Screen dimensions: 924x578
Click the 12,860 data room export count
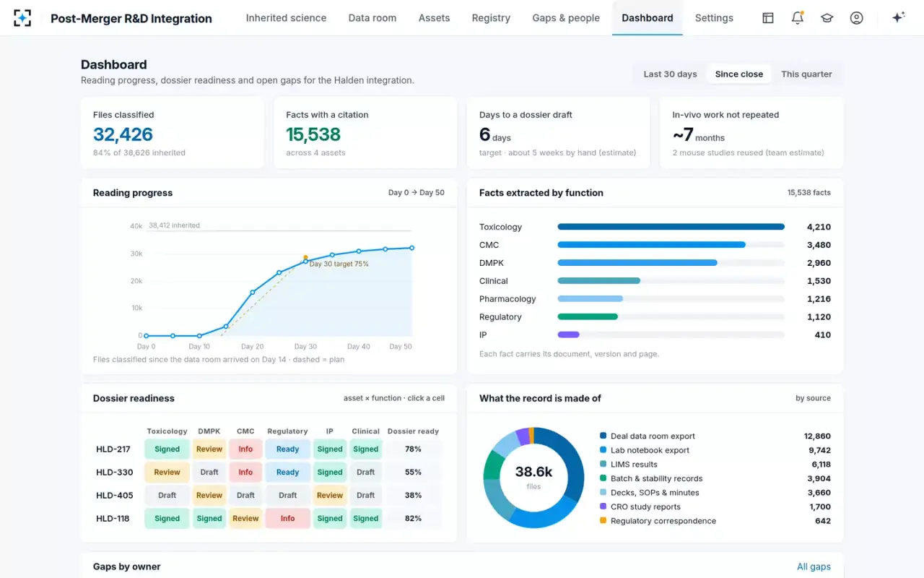click(x=817, y=436)
